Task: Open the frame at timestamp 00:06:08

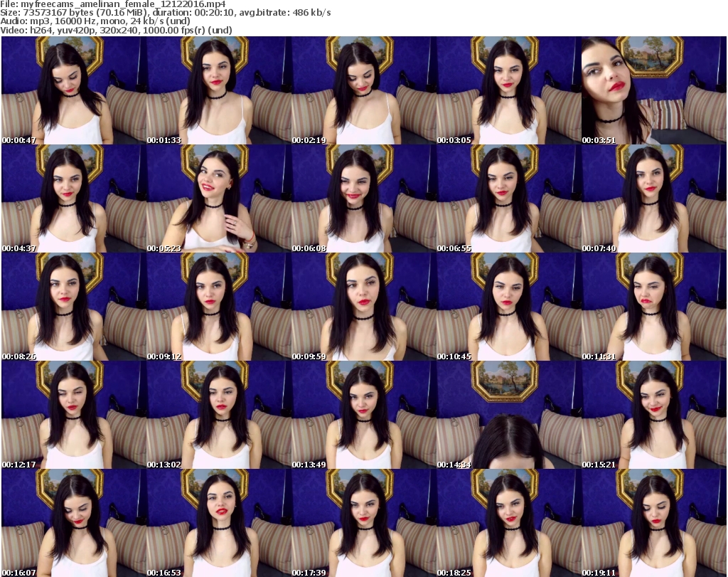Action: coord(363,198)
